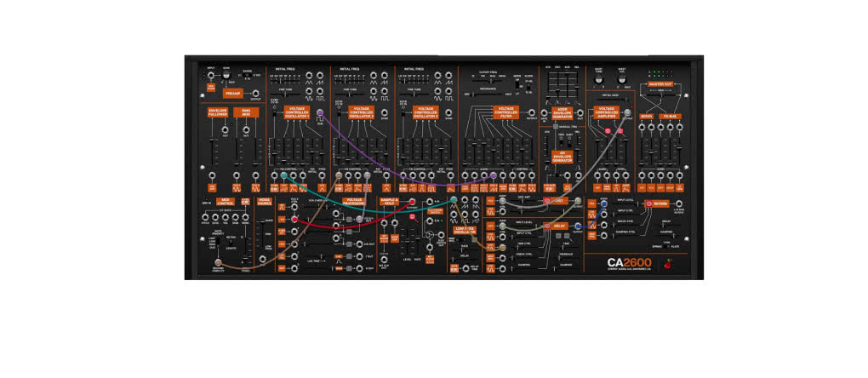Click the red Sample & Hold button

point(413,216)
